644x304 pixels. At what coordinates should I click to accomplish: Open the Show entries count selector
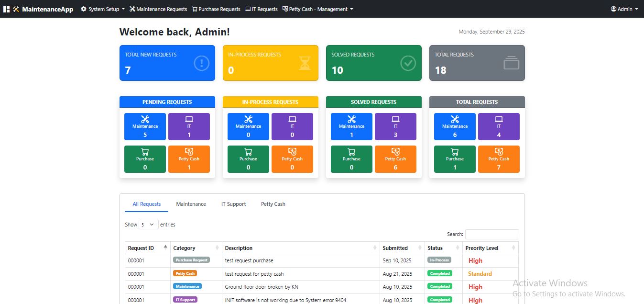pyautogui.click(x=148, y=225)
